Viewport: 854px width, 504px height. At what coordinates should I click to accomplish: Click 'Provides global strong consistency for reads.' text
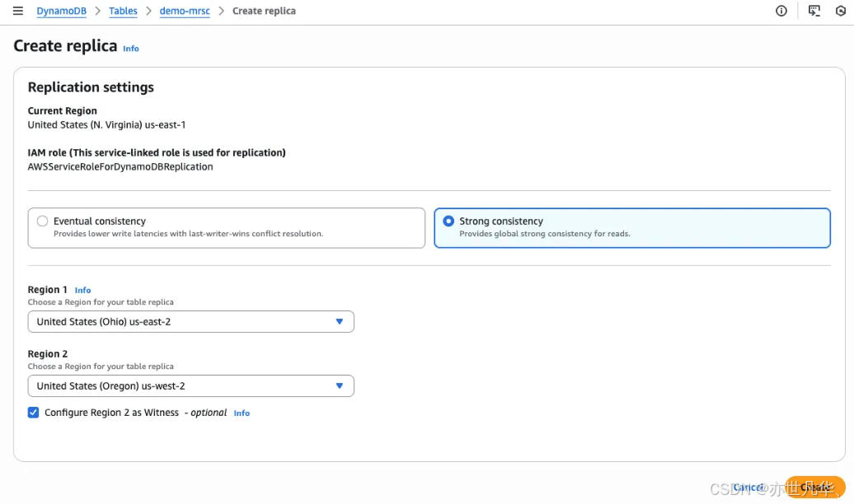545,234
